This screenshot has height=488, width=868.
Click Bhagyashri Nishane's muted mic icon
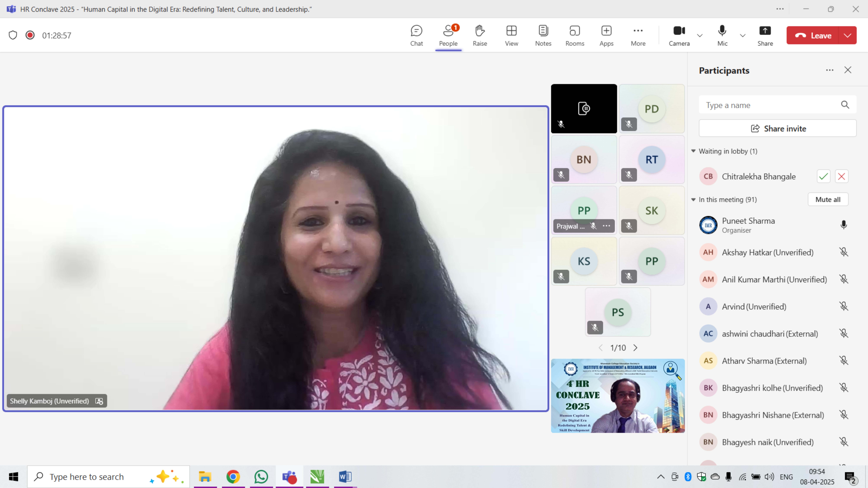coord(843,415)
